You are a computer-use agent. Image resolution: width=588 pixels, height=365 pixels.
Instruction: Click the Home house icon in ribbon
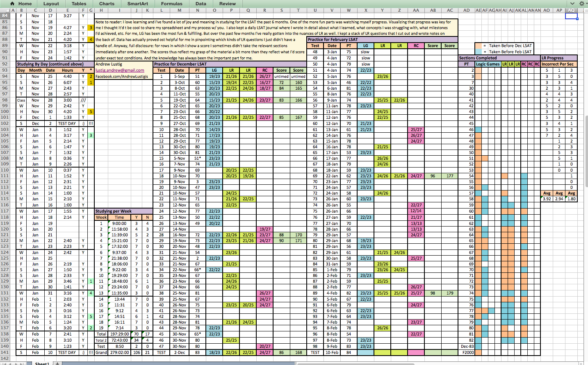12,3
